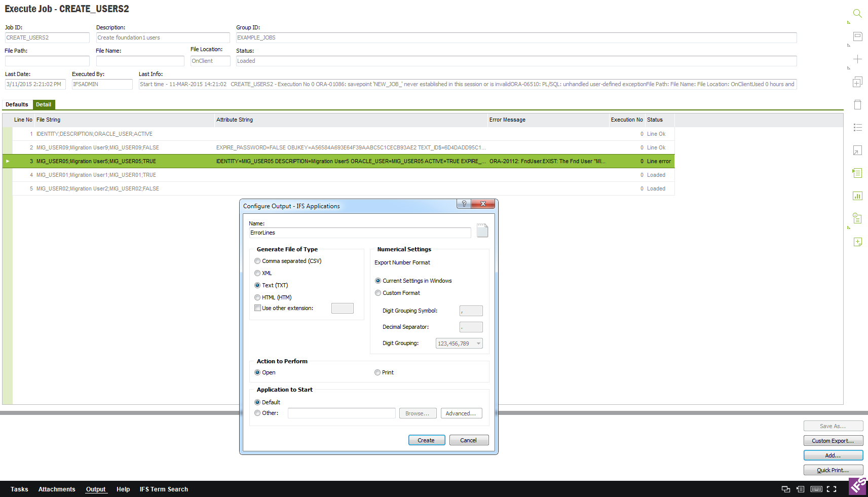Open IFS Term Search
This screenshot has width=868, height=497.
tap(164, 489)
